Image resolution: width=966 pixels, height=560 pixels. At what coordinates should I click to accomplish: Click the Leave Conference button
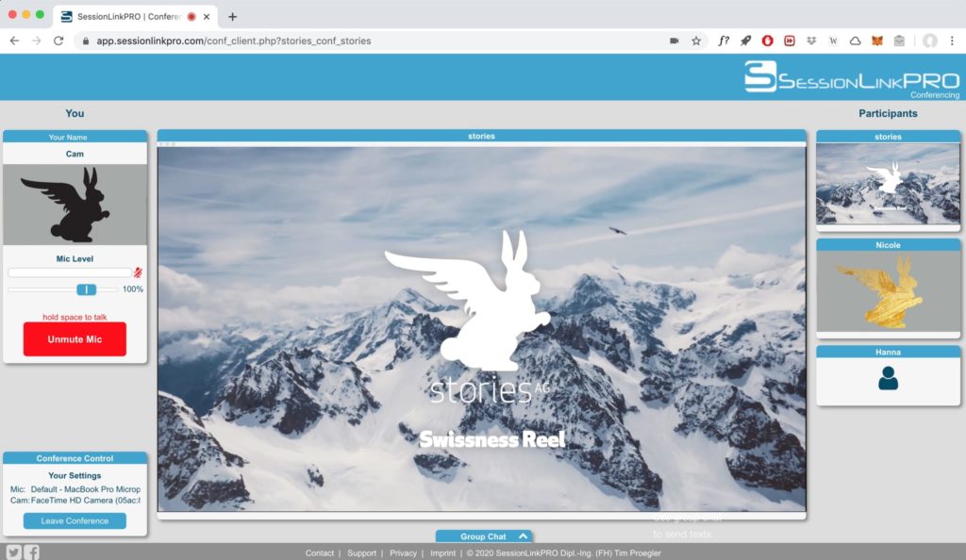[x=75, y=520]
